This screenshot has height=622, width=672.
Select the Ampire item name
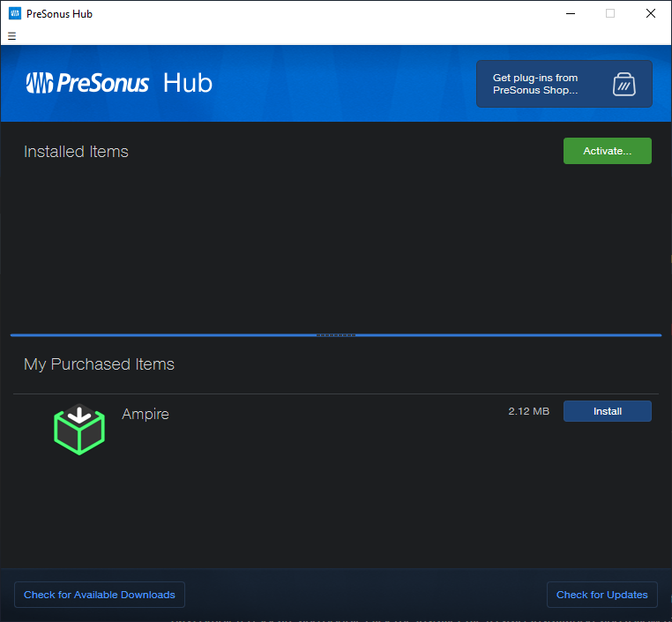pyautogui.click(x=146, y=414)
